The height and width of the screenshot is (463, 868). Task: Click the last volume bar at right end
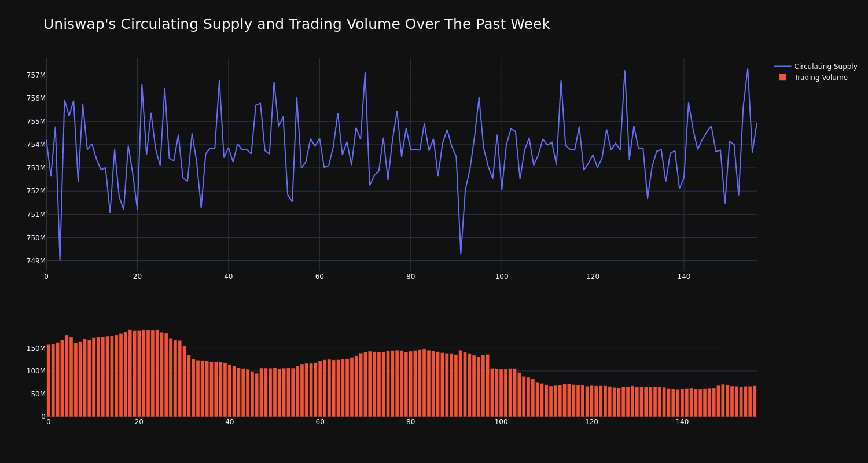coord(755,401)
